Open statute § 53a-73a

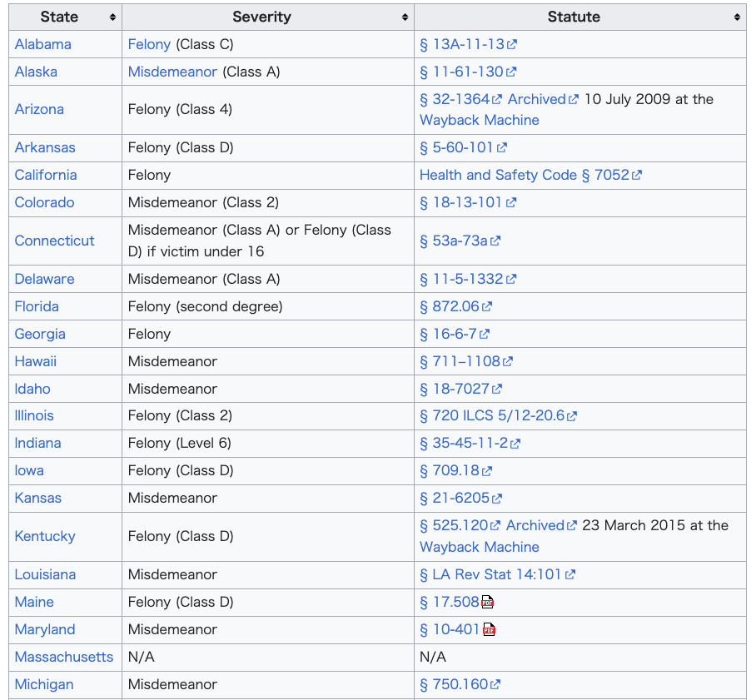pyautogui.click(x=454, y=241)
